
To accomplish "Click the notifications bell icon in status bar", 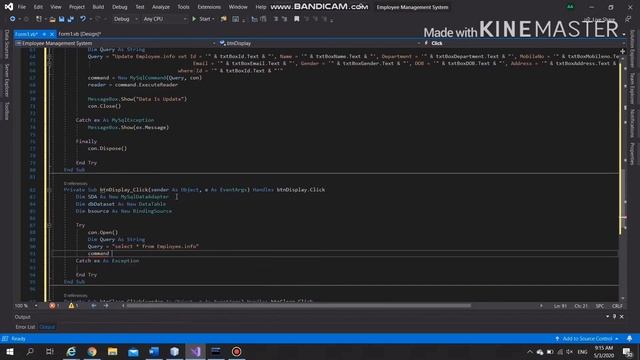I will pyautogui.click(x=629, y=339).
